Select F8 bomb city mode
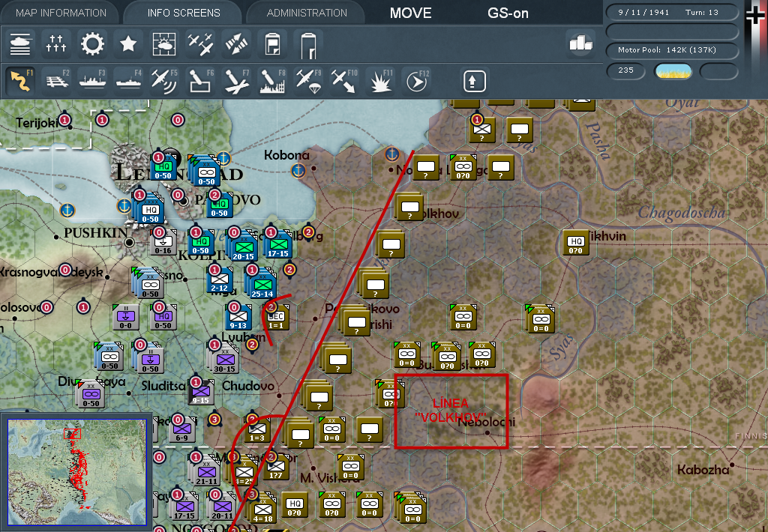 [272, 81]
